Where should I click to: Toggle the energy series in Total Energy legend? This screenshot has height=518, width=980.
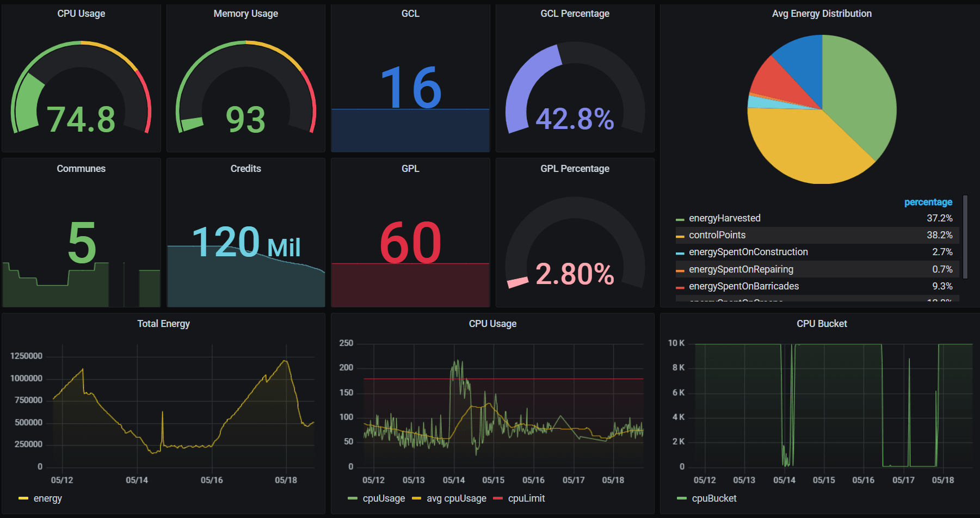tap(48, 498)
